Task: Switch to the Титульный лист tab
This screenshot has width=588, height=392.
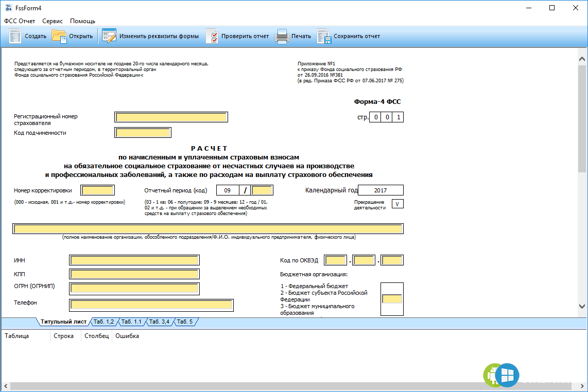Action: coord(63,322)
